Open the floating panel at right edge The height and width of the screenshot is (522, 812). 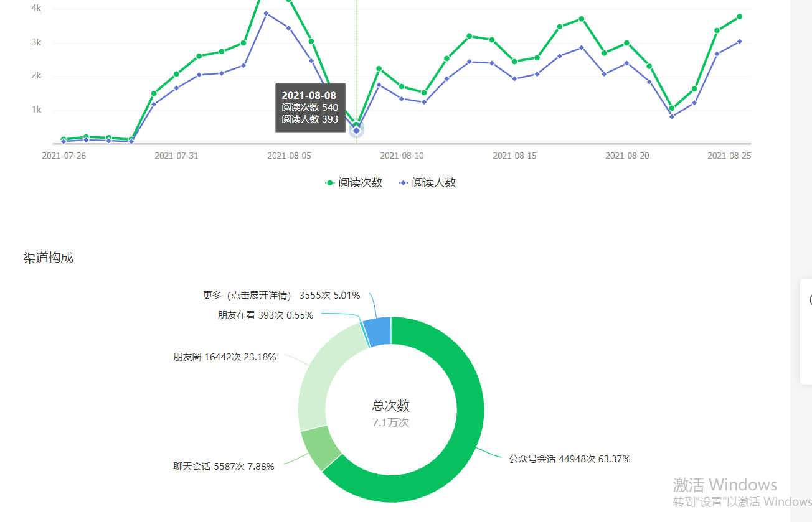click(806, 331)
